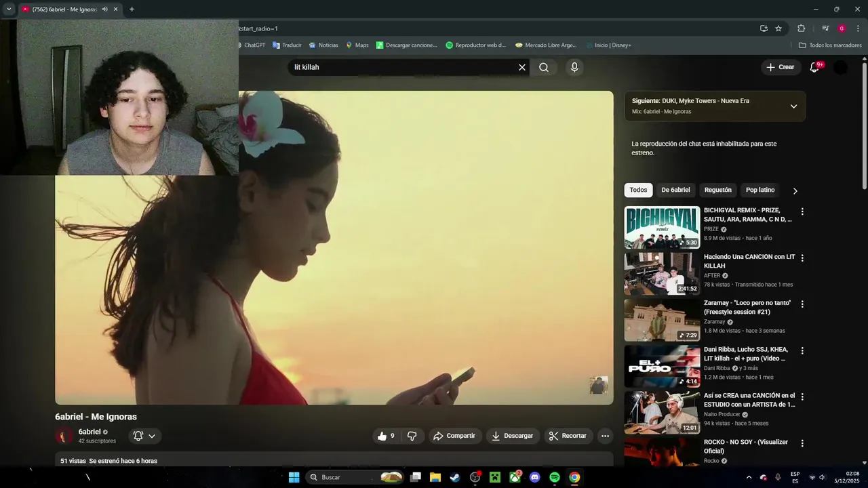Open the Chrome three-dot menu
This screenshot has width=868, height=488.
(858, 28)
